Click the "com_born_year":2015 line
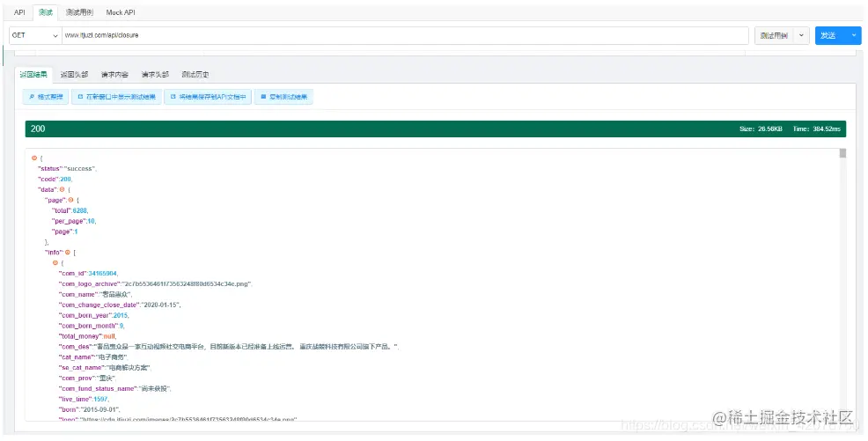Screen dimensions: 868x441 coord(93,315)
